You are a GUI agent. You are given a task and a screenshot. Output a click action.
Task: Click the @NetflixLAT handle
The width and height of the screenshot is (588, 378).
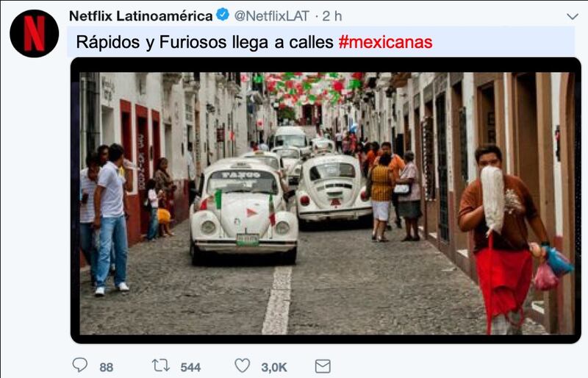272,15
